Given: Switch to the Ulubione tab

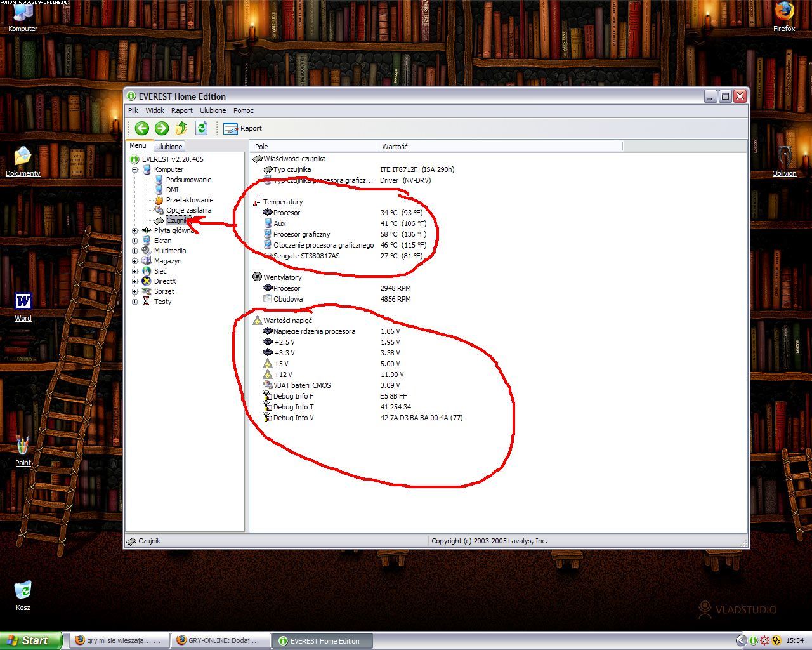Looking at the screenshot, I should point(169,147).
